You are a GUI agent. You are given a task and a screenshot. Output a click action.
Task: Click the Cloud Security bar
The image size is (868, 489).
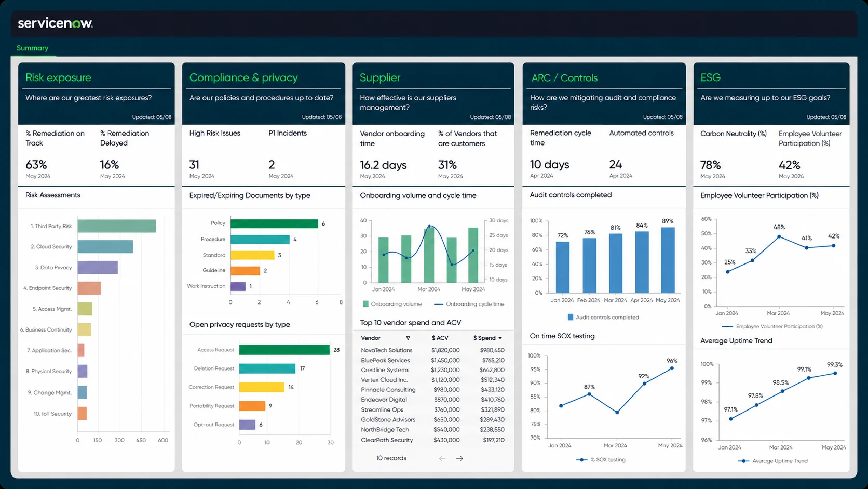105,246
